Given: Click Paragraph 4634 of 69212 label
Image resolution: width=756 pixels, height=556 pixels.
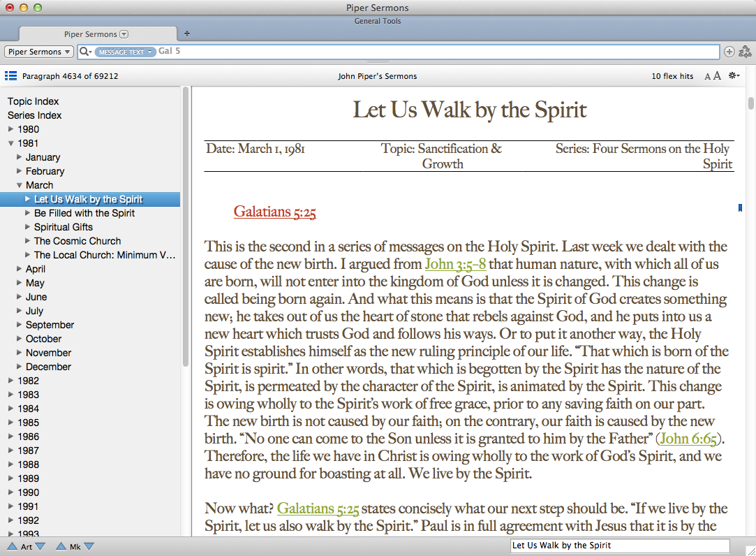Looking at the screenshot, I should click(70, 76).
